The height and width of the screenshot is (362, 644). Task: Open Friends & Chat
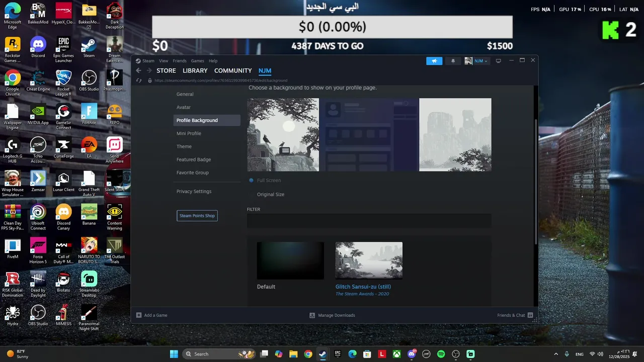point(515,315)
